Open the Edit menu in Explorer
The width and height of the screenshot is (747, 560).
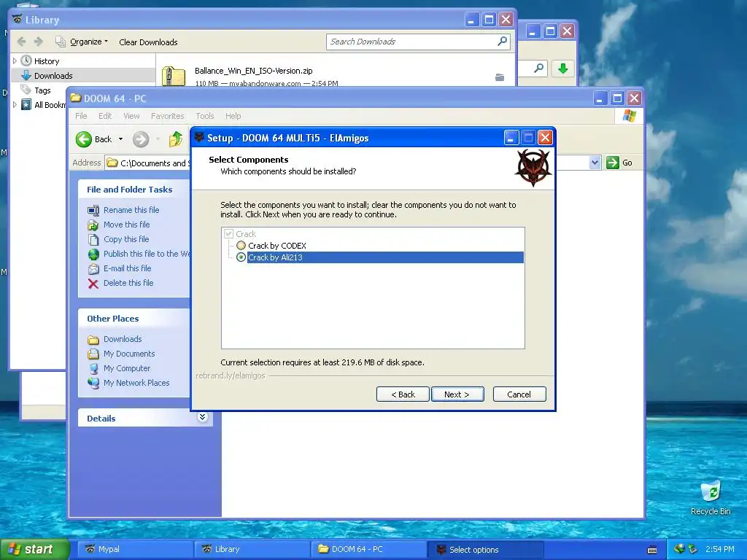(105, 116)
